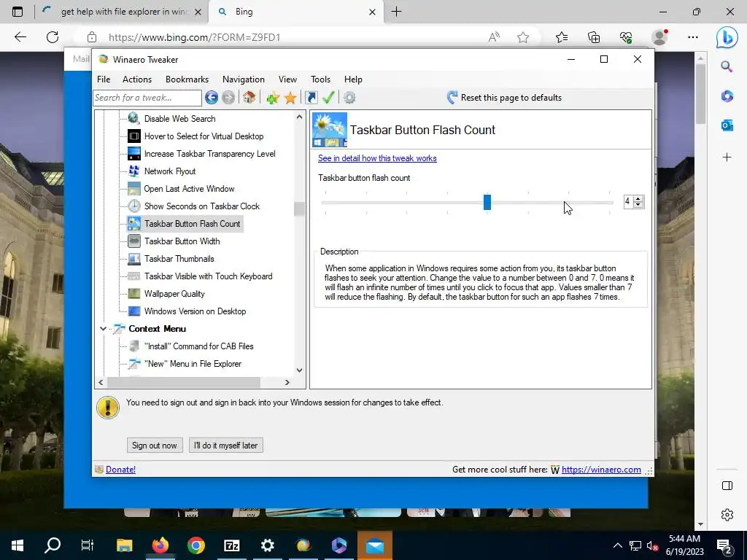The image size is (747, 560).
Task: Click the blue back navigation arrow in Winaero toolbar
Action: (212, 98)
